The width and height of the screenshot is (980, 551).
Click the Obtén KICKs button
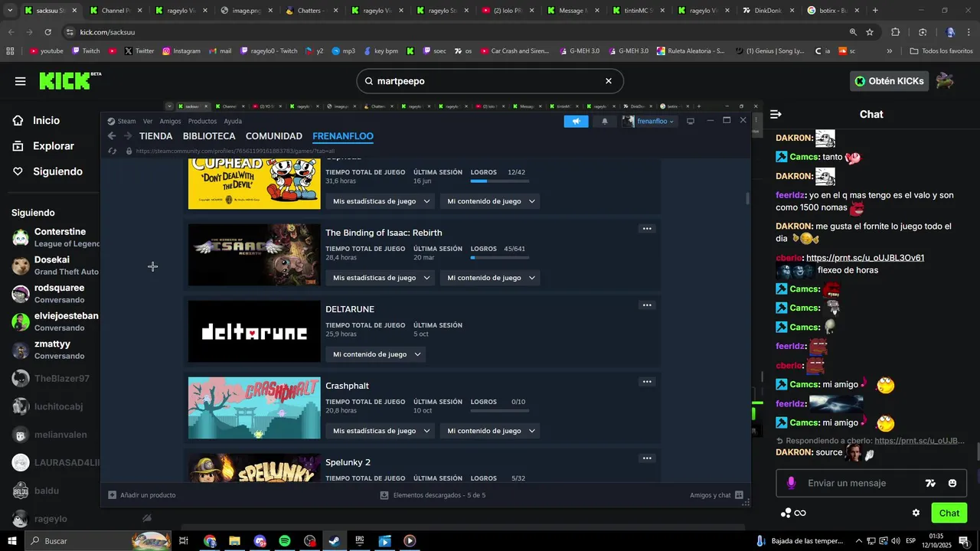pos(889,81)
